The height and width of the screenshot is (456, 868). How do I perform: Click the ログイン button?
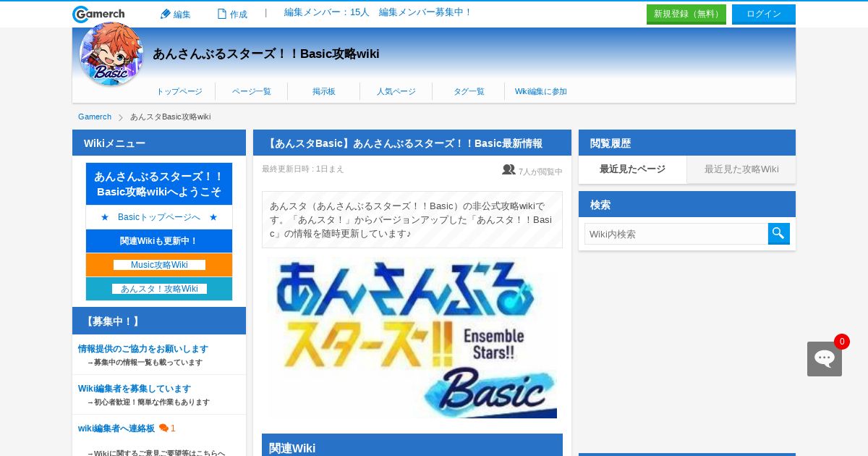pyautogui.click(x=764, y=14)
